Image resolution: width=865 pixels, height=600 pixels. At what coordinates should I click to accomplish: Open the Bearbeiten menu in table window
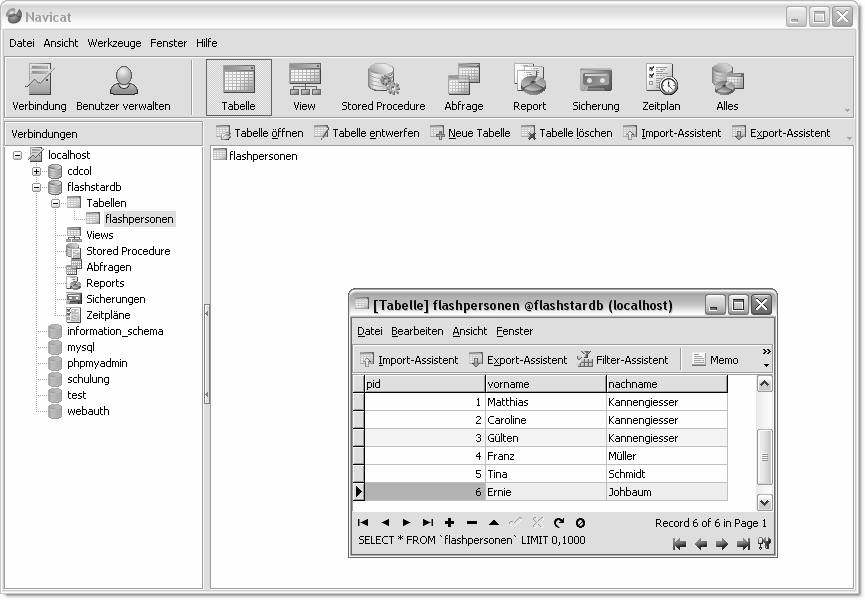tap(417, 331)
